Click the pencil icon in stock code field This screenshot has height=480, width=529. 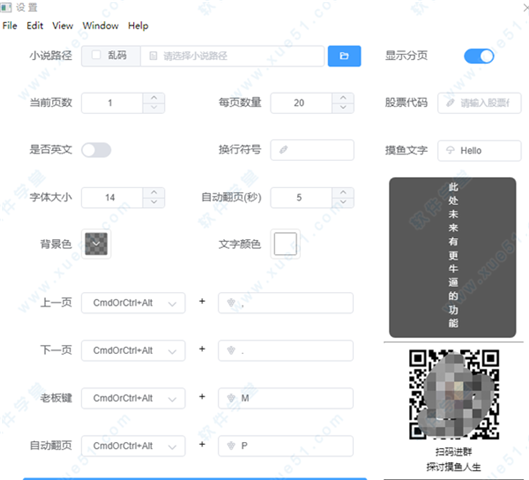tap(450, 103)
